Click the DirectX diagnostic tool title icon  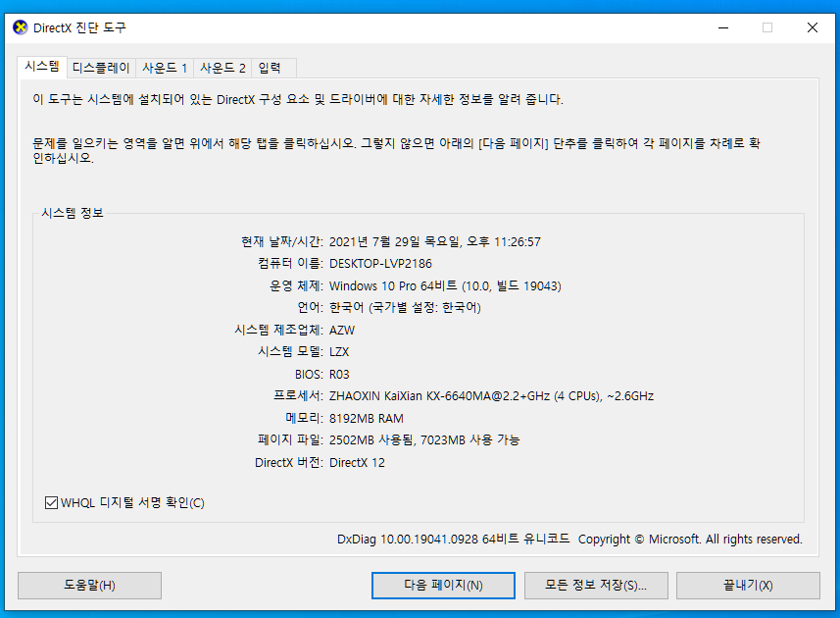pyautogui.click(x=21, y=27)
